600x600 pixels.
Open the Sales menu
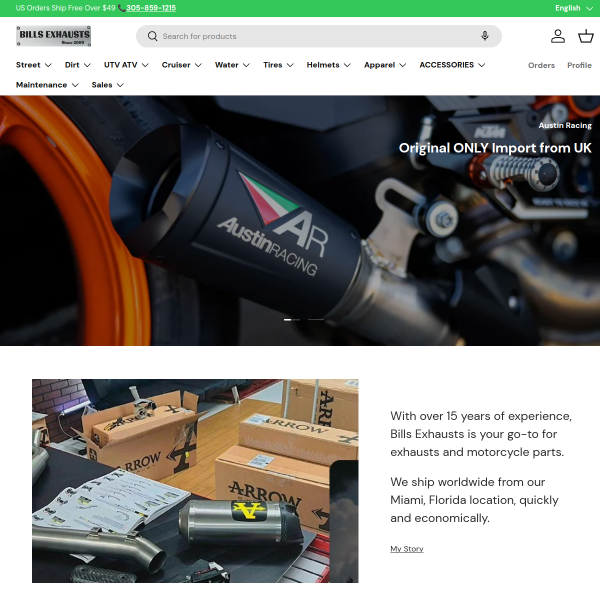[x=108, y=85]
